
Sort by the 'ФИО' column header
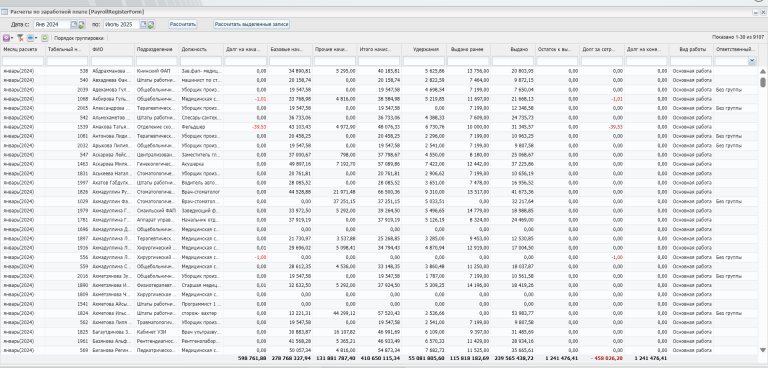(112, 49)
